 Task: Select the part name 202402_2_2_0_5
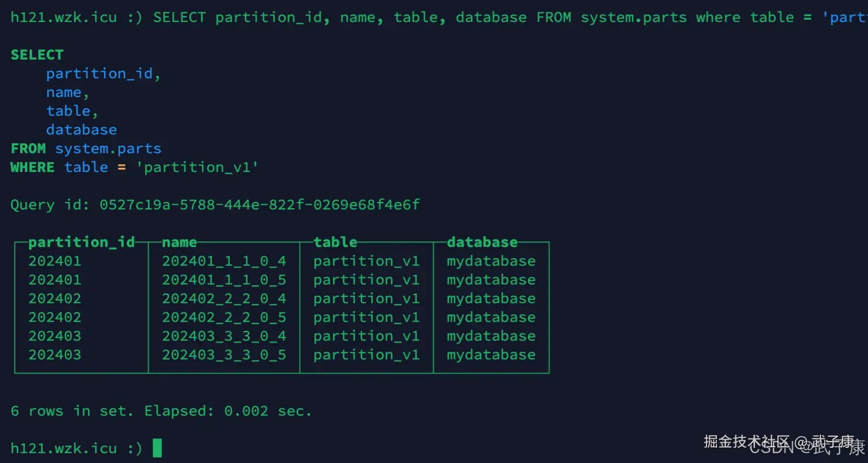point(224,317)
